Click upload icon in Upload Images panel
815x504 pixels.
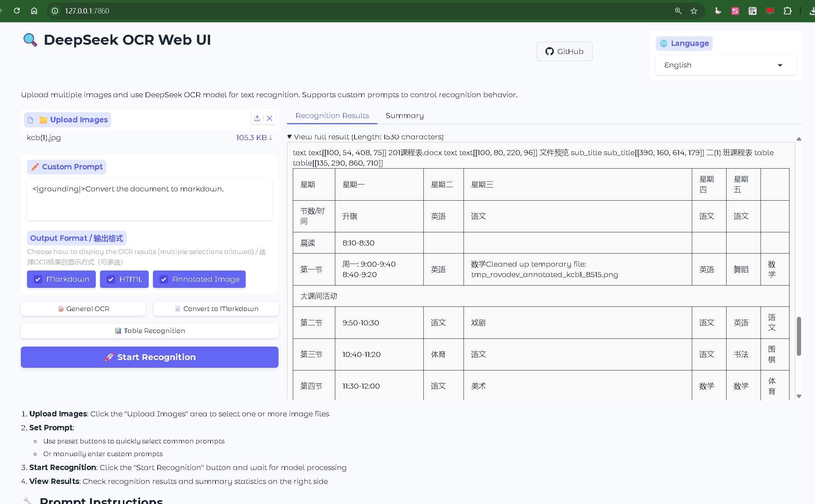coord(257,118)
